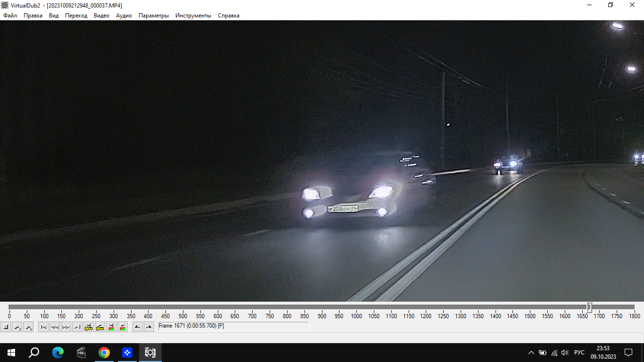This screenshot has width=644, height=362.
Task: Switch the РУС keyboard language indicator
Action: [x=579, y=353]
